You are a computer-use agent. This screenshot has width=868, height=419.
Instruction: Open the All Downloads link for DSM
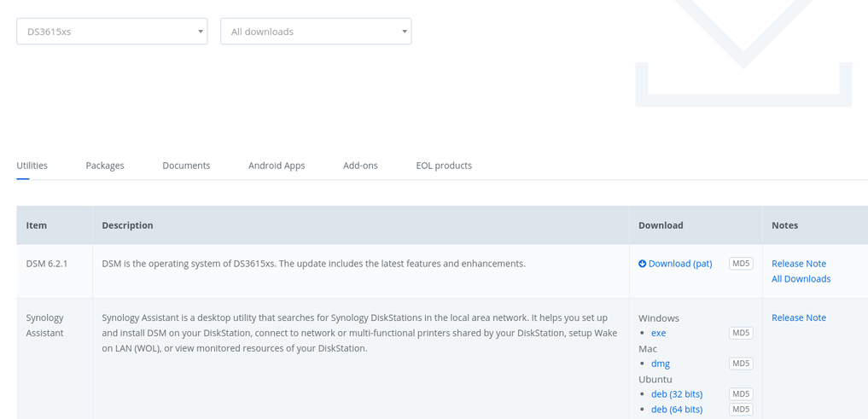pos(801,279)
